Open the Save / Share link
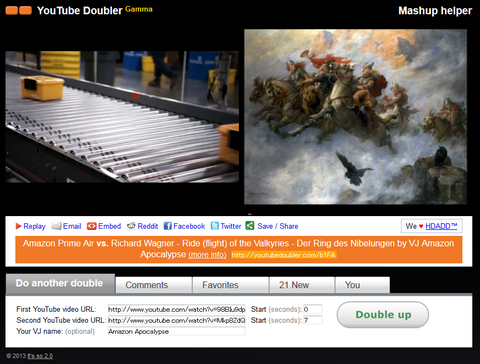Viewport: 480px width, 364px height. point(278,226)
